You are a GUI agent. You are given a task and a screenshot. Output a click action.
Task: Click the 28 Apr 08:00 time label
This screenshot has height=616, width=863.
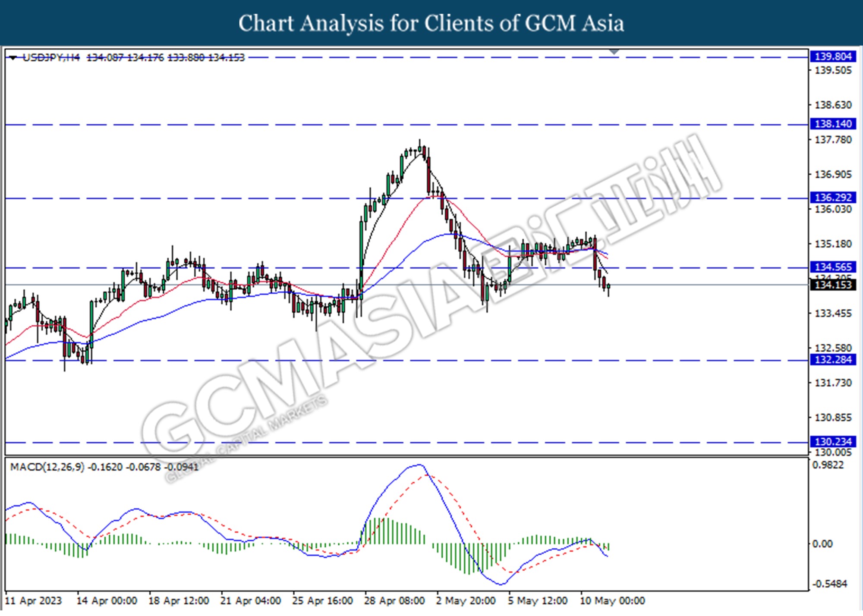coord(394,601)
